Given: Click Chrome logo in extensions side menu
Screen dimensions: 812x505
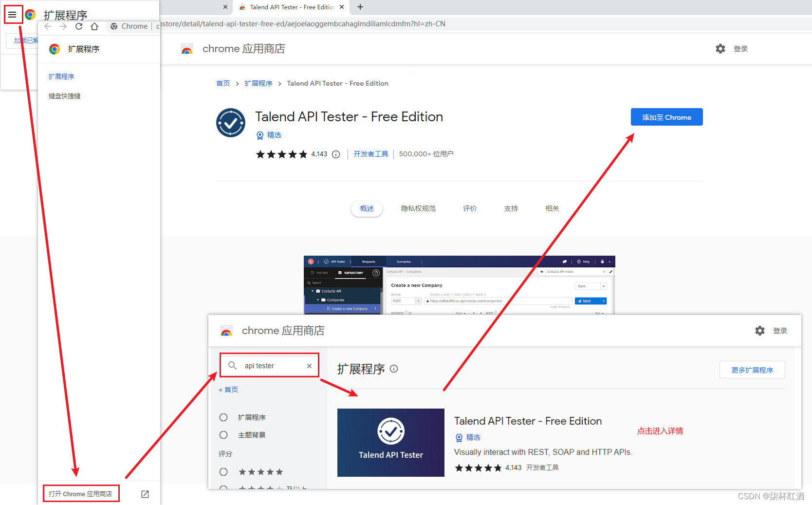Looking at the screenshot, I should tap(55, 49).
